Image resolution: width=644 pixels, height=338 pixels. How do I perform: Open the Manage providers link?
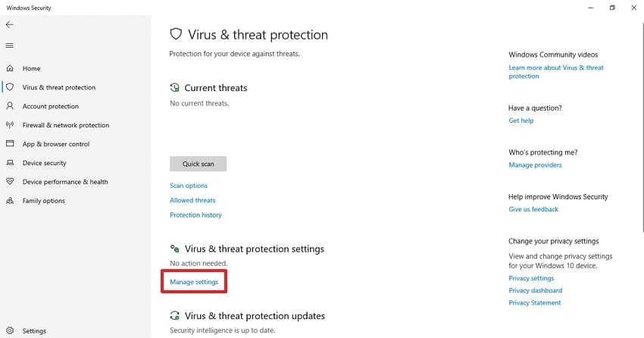point(535,164)
